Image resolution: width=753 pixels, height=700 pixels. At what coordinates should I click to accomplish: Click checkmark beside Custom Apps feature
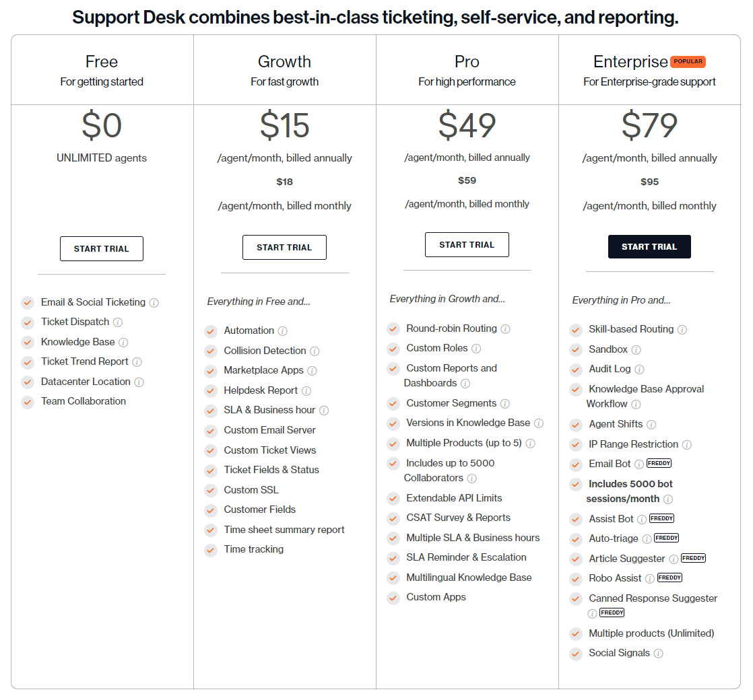coord(393,598)
